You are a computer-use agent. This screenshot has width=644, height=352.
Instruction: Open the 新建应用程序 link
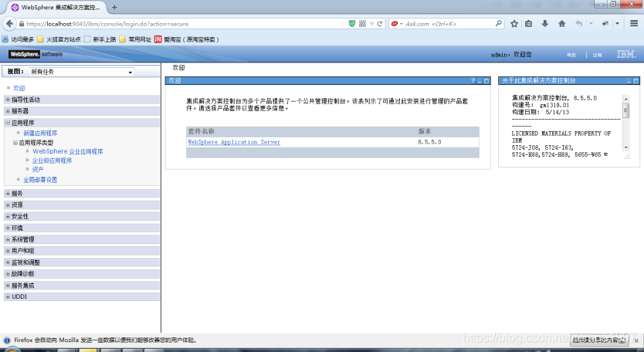click(x=40, y=133)
